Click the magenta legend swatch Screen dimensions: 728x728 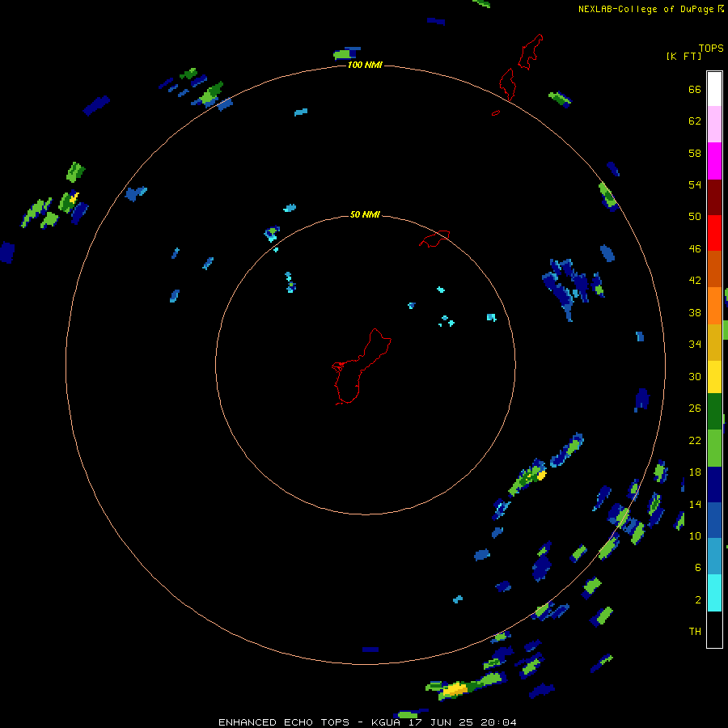pyautogui.click(x=714, y=161)
